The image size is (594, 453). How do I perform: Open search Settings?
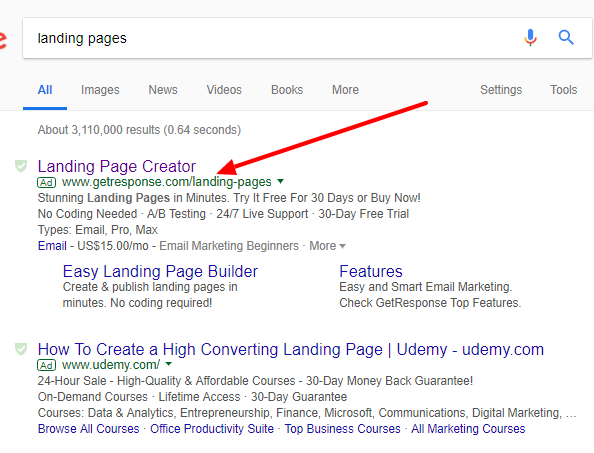[x=501, y=90]
